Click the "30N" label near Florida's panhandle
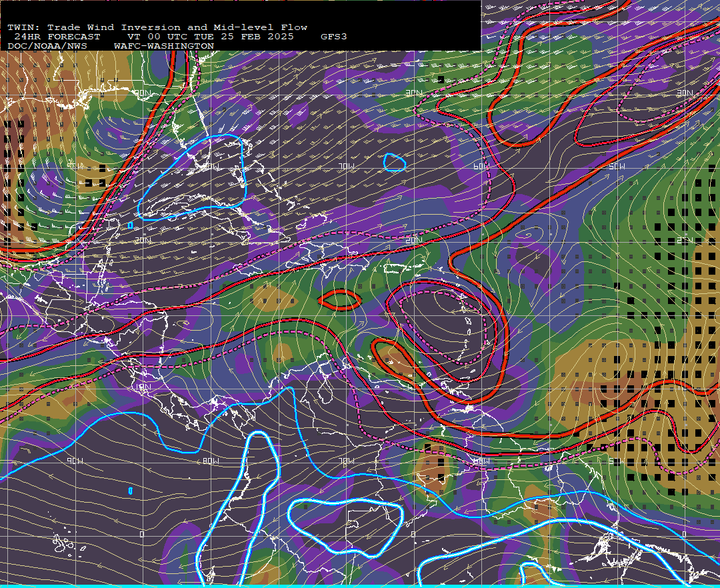This screenshot has width=720, height=588. [143, 93]
